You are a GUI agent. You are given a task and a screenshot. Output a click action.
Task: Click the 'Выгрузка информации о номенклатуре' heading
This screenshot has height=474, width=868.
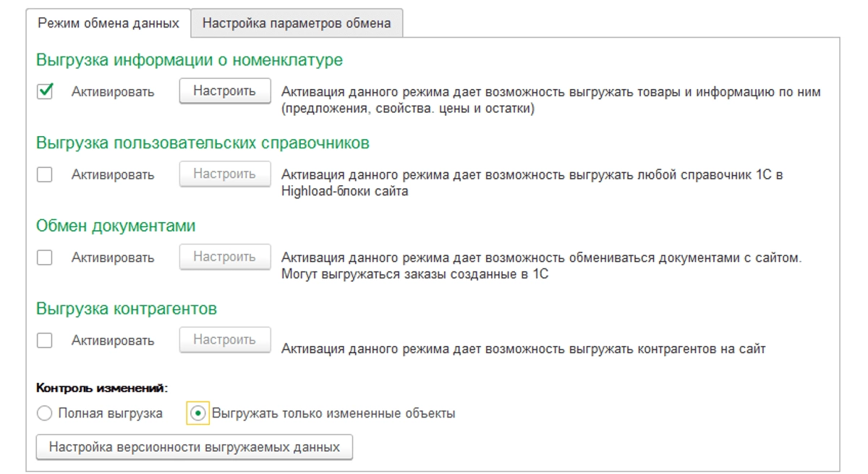coord(190,60)
